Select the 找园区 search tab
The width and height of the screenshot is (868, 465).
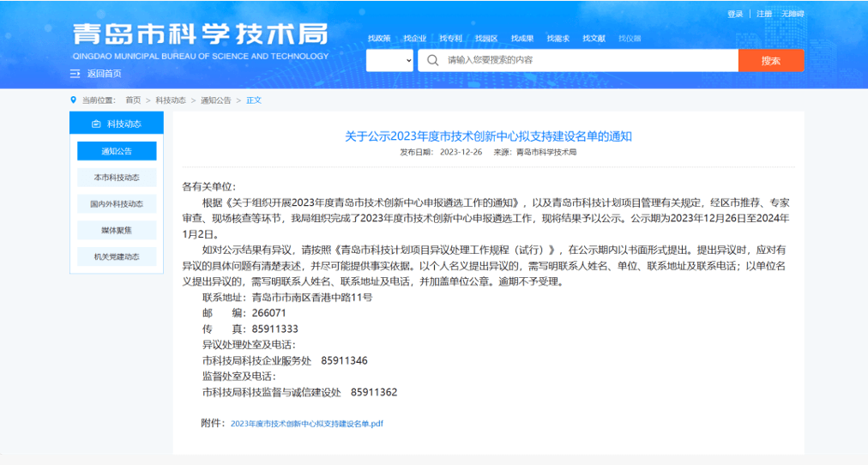click(486, 39)
